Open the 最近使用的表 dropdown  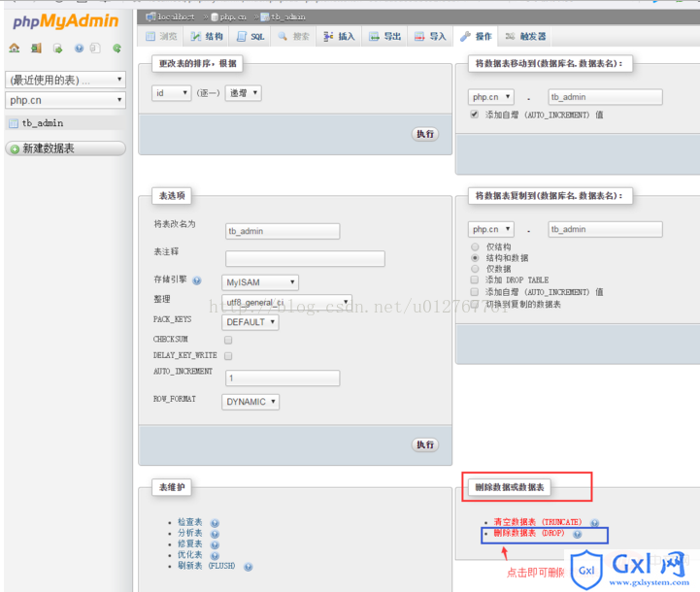[x=66, y=80]
